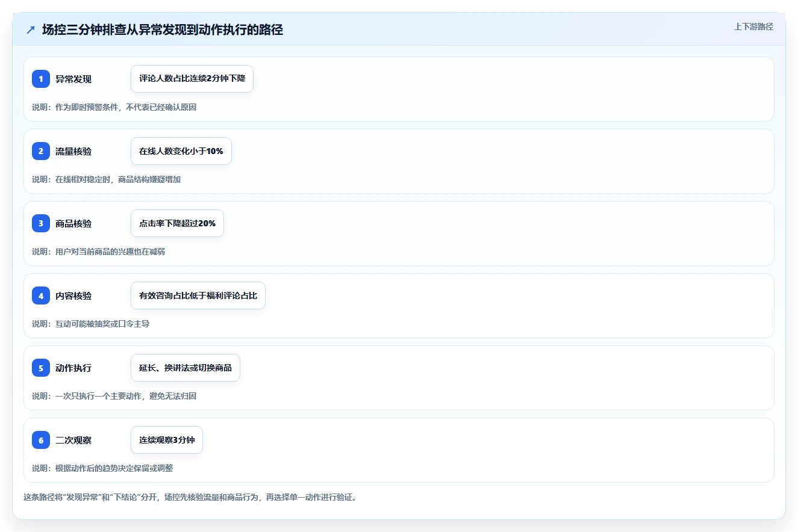Click the note 互动可能被抽奖或口令主导
Image resolution: width=798 pixels, height=532 pixels.
pyautogui.click(x=102, y=324)
